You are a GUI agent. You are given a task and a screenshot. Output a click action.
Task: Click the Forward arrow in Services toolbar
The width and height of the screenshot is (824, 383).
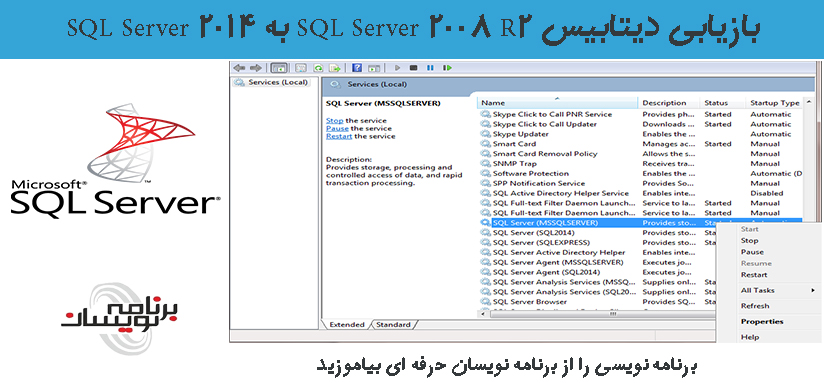(256, 68)
